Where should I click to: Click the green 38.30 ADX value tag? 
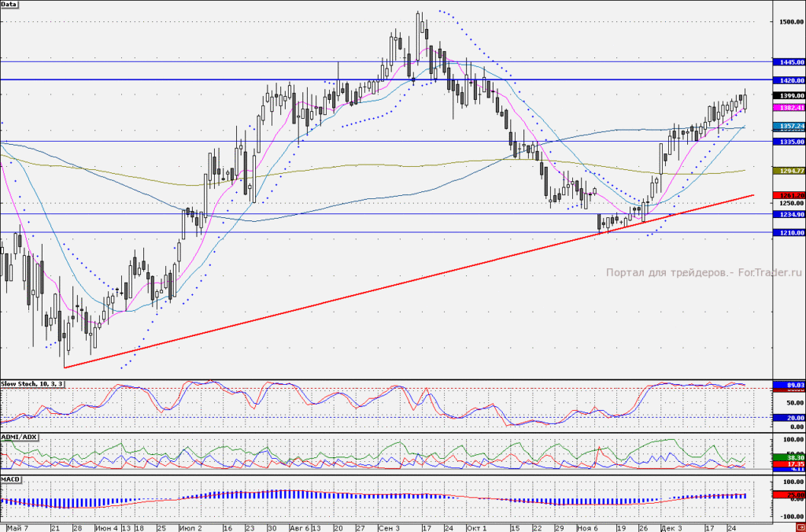tap(789, 456)
